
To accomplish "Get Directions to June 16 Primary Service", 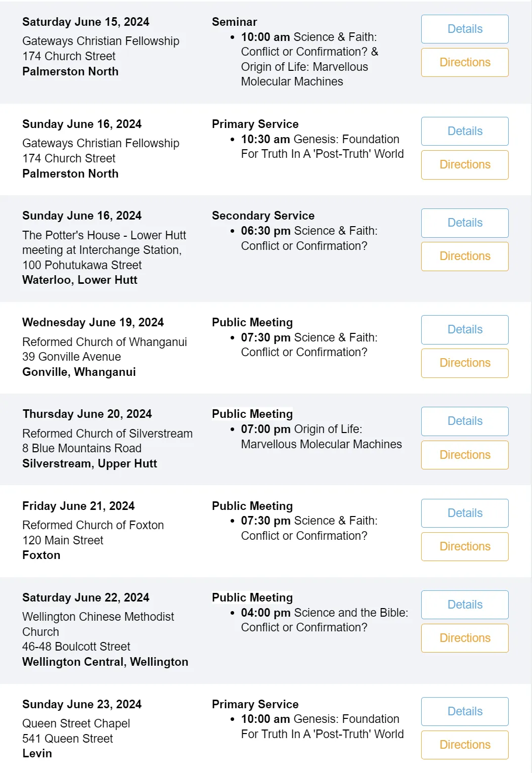I will [x=465, y=164].
